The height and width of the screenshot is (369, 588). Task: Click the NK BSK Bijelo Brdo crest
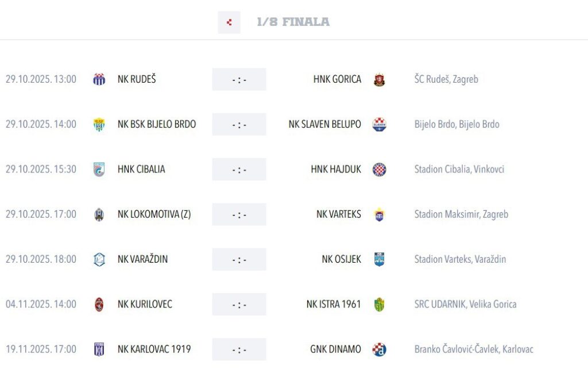pyautogui.click(x=99, y=125)
